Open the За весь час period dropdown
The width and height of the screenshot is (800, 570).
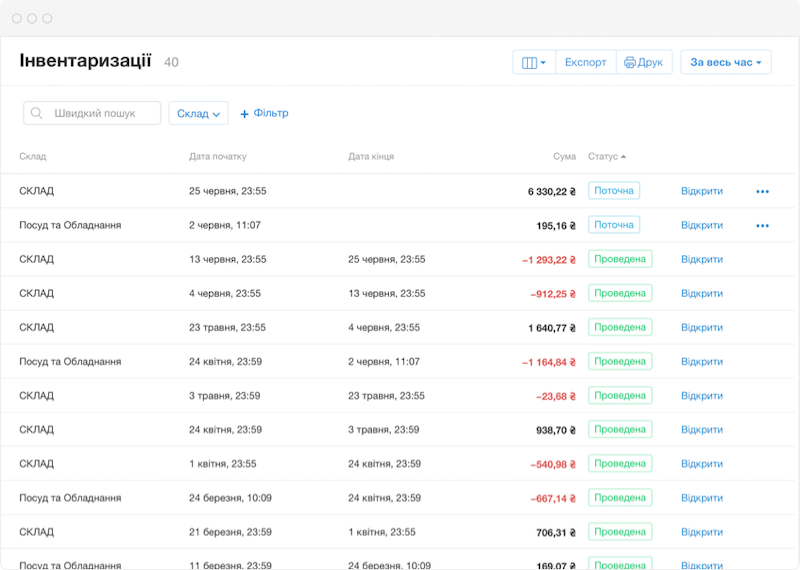[x=726, y=62]
